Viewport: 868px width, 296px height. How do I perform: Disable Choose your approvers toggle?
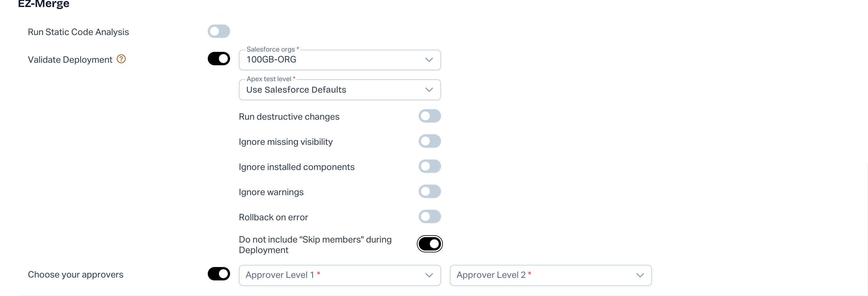tap(219, 274)
